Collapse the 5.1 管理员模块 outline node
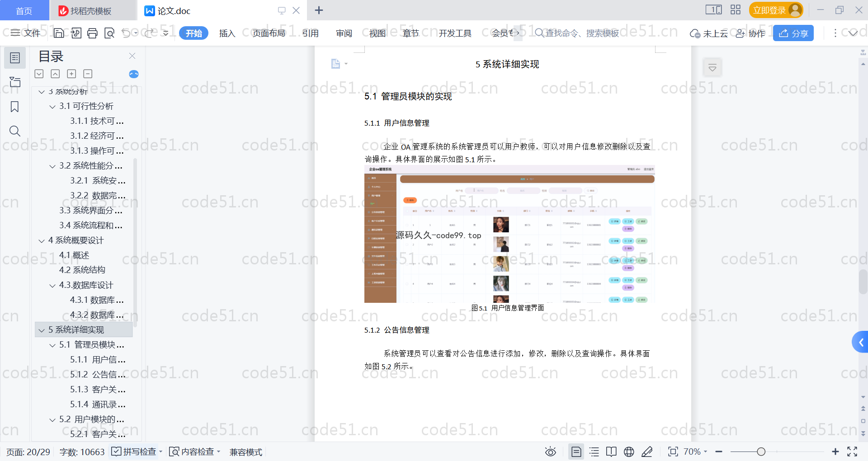This screenshot has height=461, width=868. click(52, 345)
